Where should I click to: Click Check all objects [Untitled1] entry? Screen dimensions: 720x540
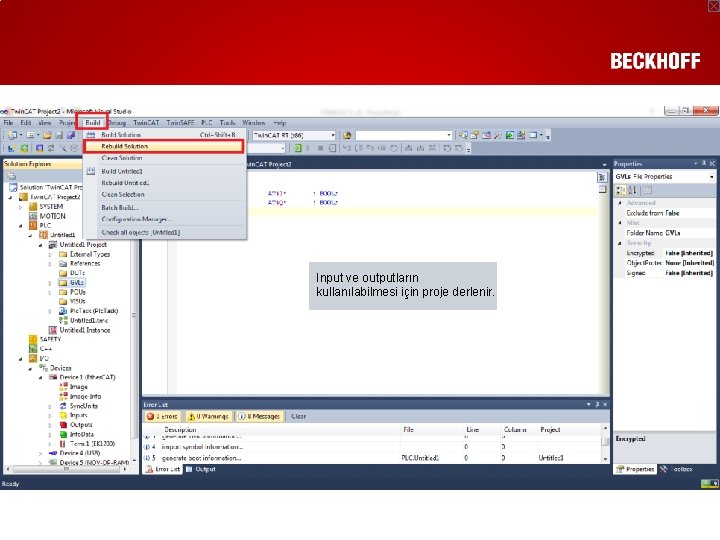(x=165, y=232)
